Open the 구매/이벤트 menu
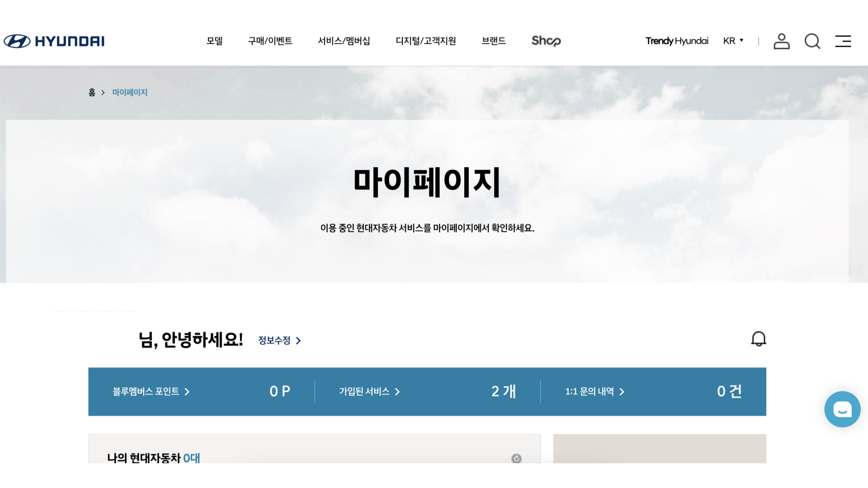Image resolution: width=868 pixels, height=488 pixels. click(x=270, y=41)
